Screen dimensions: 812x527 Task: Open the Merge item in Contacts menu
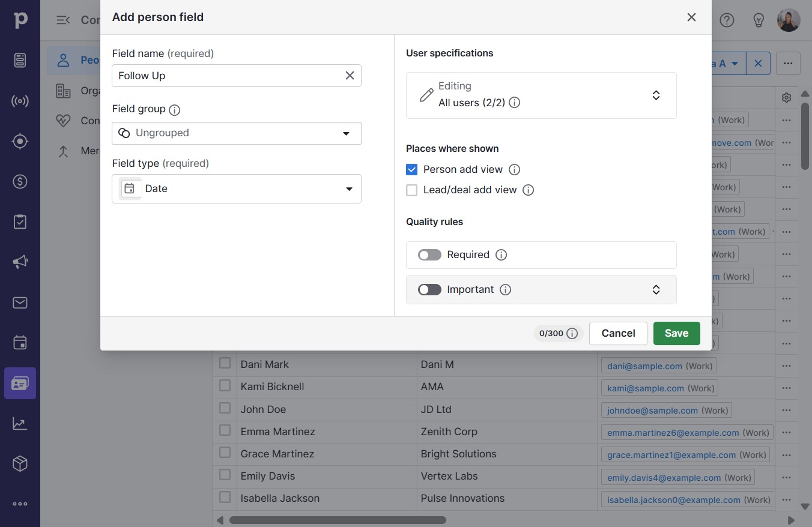pos(74,151)
